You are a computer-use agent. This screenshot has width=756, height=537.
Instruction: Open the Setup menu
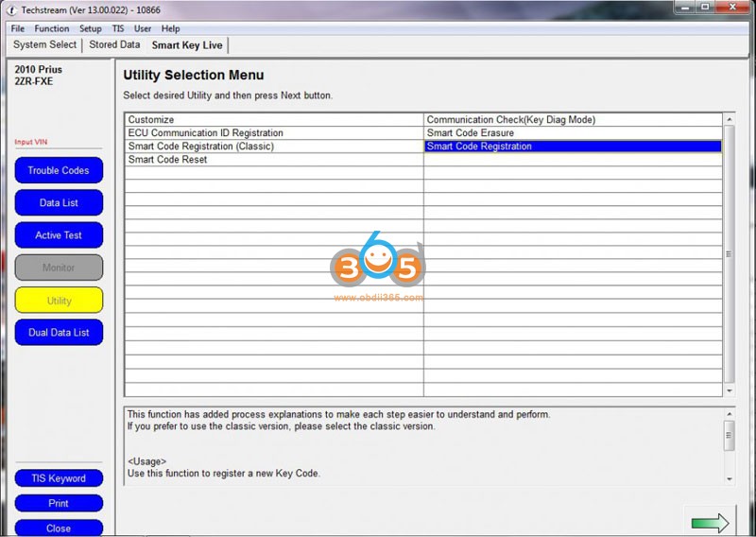tap(91, 28)
